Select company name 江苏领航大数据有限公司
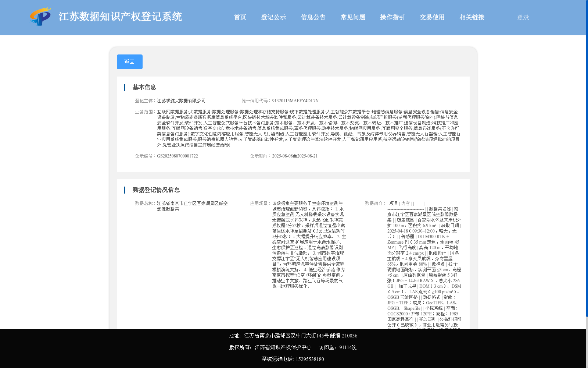This screenshot has width=588, height=368. coord(181,101)
